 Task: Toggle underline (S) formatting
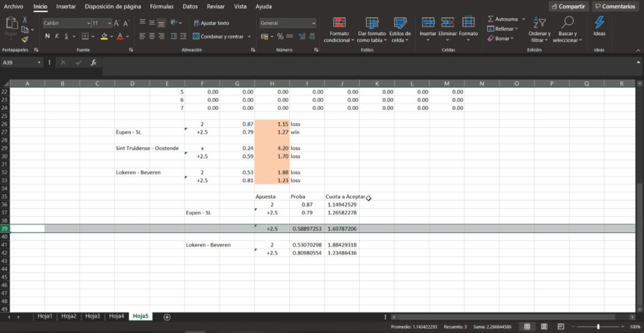tap(67, 36)
